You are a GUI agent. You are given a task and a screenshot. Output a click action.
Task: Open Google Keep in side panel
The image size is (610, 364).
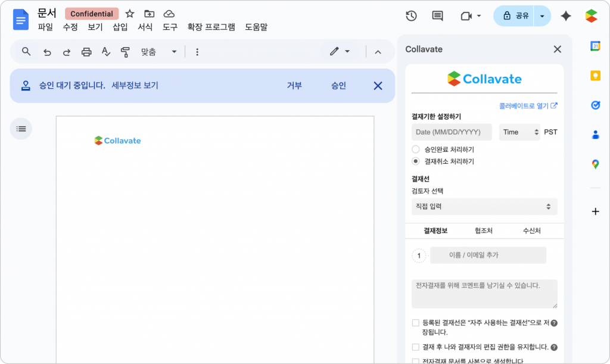click(595, 75)
